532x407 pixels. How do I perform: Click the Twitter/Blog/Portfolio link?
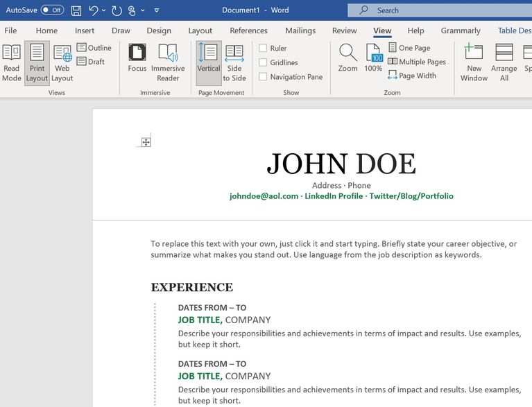click(411, 196)
